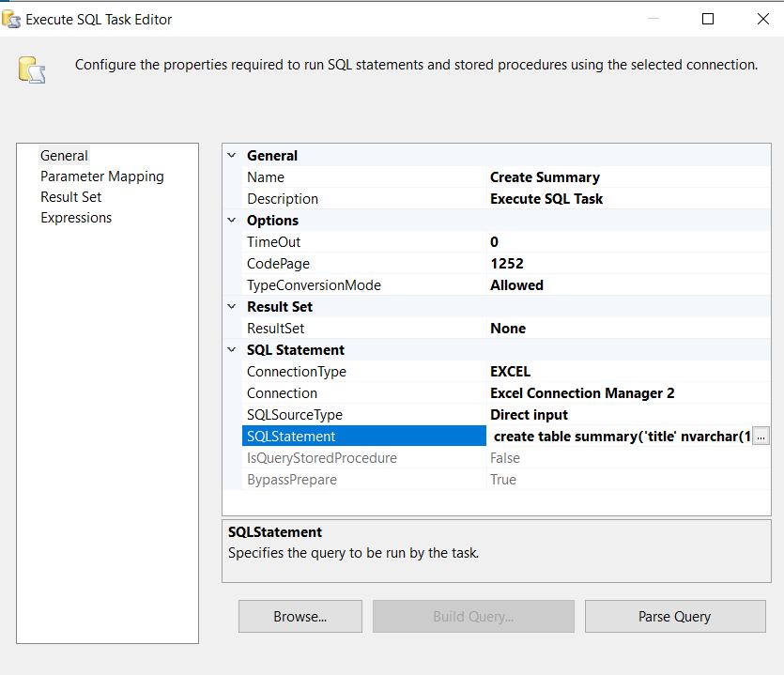Open the Expressions page

pyautogui.click(x=76, y=218)
